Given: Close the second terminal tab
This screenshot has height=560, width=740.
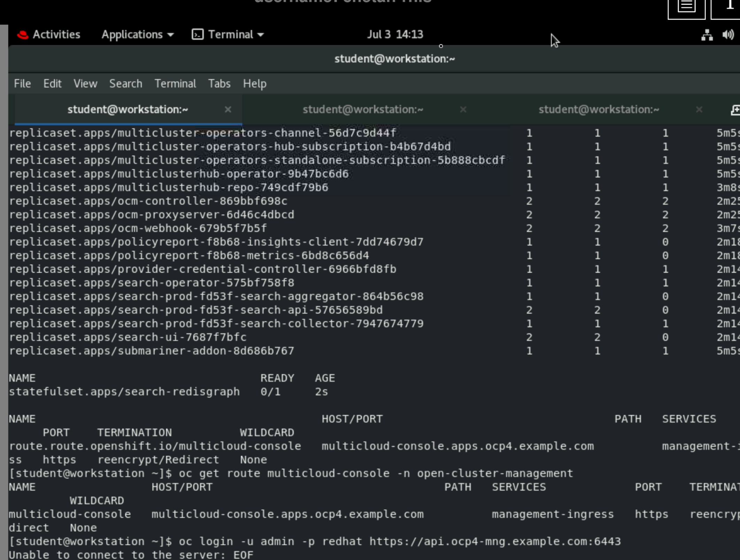Looking at the screenshot, I should [x=463, y=109].
